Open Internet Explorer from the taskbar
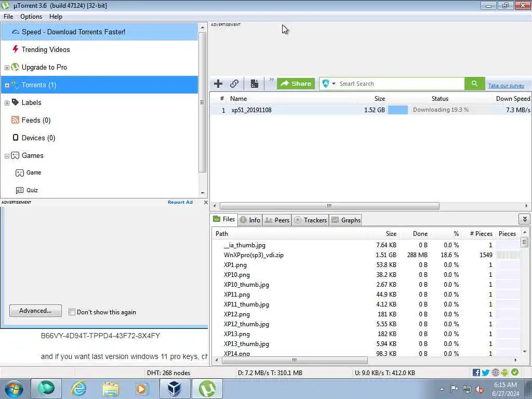 (78, 389)
